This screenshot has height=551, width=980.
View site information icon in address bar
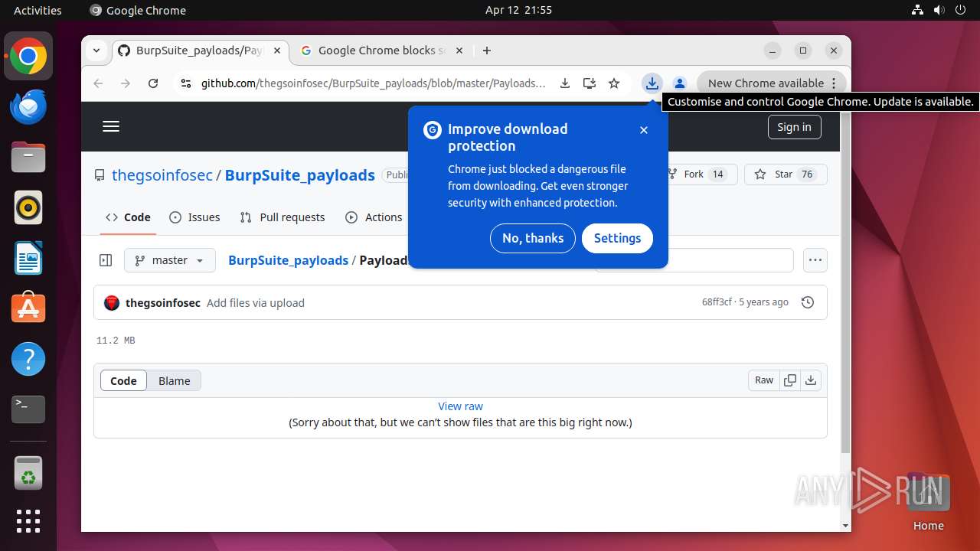tap(185, 83)
